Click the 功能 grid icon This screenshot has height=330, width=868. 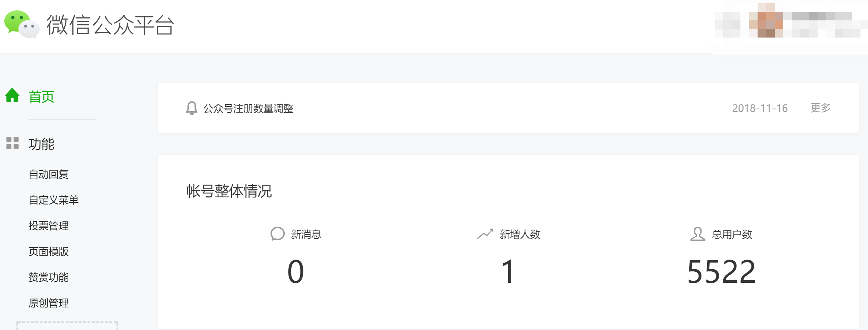pyautogui.click(x=13, y=143)
